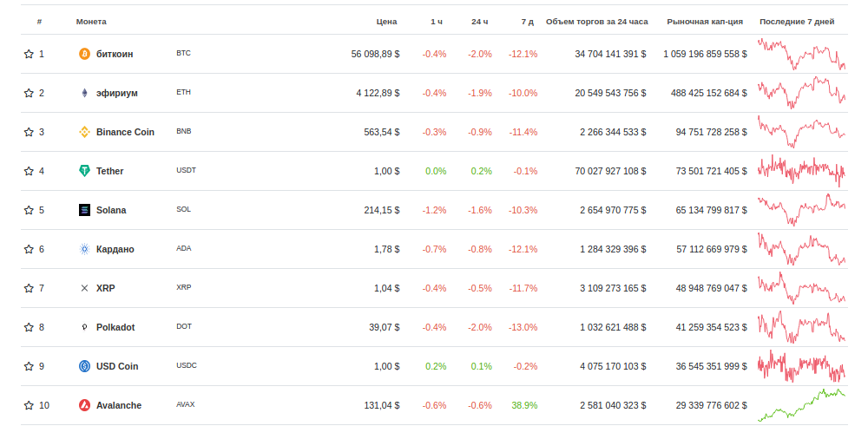The image size is (868, 426).
Task: Sort table by Монета column header
Action: (91, 22)
